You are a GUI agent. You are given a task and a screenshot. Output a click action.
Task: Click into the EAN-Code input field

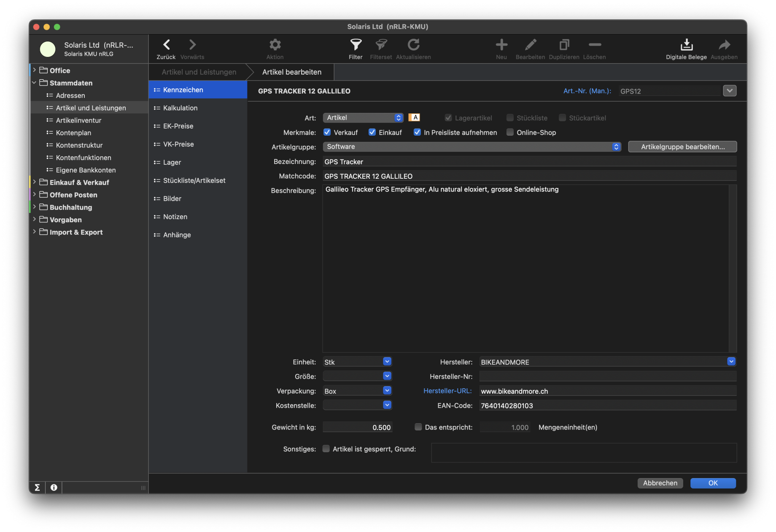607,406
